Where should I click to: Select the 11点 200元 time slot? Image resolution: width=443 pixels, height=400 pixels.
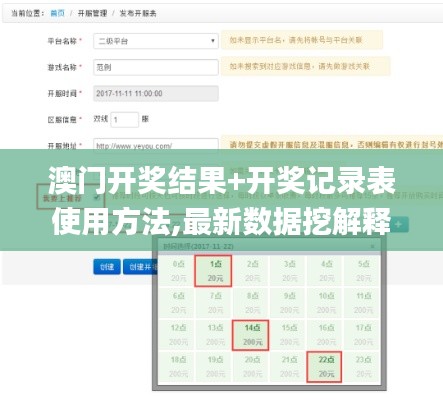click(x=362, y=303)
